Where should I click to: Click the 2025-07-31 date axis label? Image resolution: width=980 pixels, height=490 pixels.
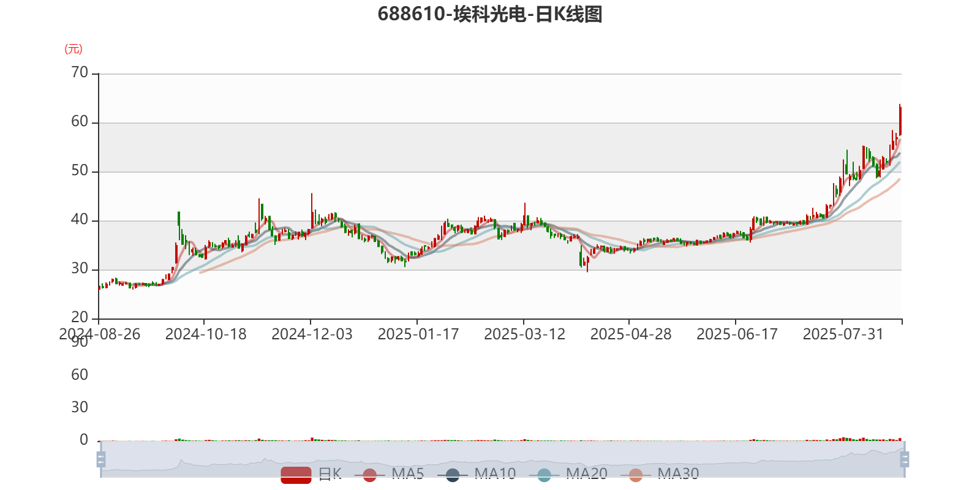(x=843, y=334)
